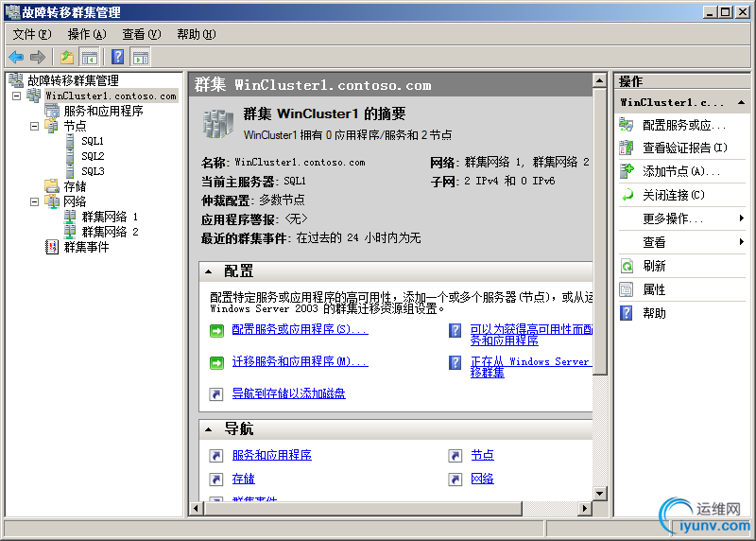
Task: Click the 查看验证报告(I) action
Action: (x=685, y=148)
